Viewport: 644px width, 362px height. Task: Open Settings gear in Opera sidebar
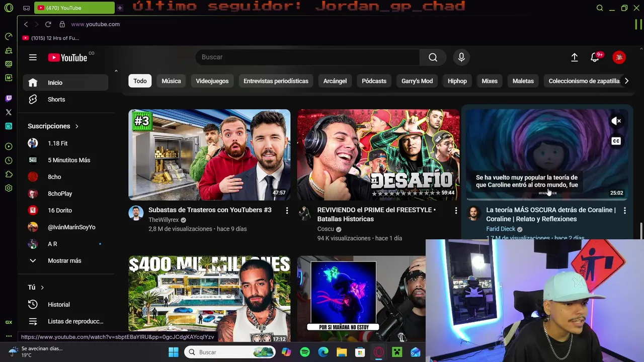[x=9, y=188]
